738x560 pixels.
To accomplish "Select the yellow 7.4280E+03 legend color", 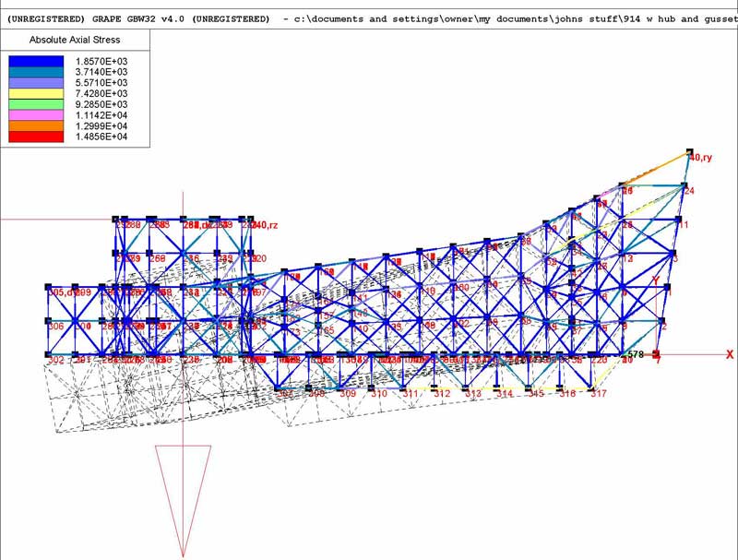I will coord(36,93).
